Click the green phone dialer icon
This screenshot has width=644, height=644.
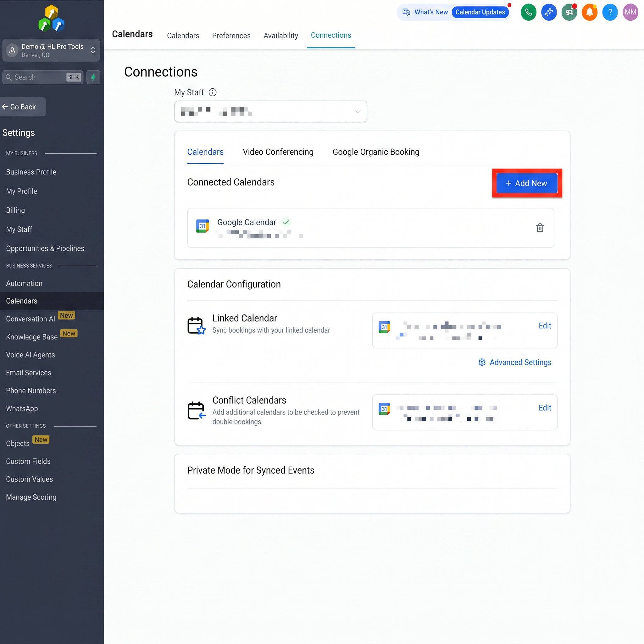pos(528,12)
